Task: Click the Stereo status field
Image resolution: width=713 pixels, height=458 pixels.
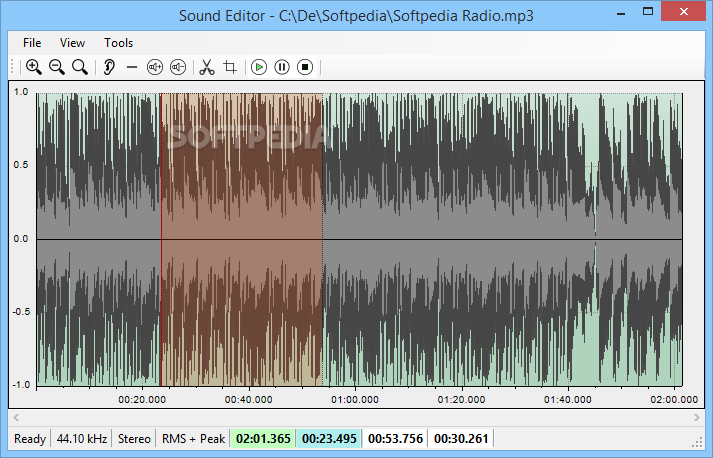Action: [x=134, y=439]
